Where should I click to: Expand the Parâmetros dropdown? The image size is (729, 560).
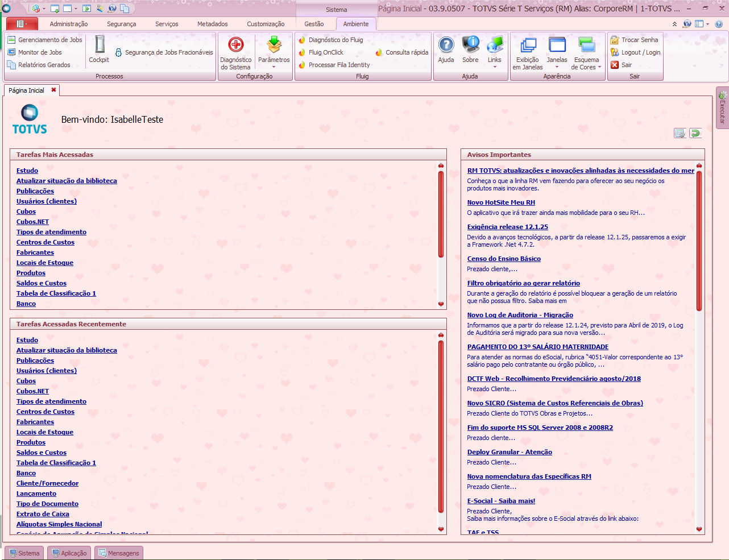click(274, 53)
